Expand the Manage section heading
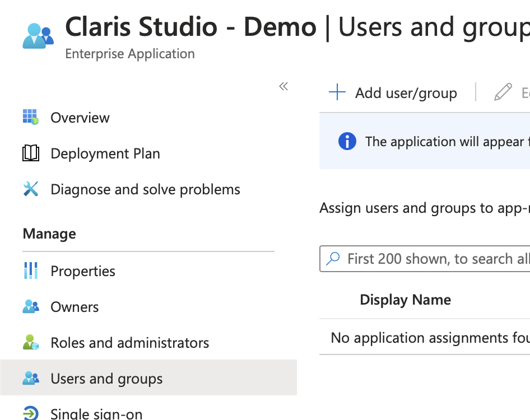 (x=49, y=234)
